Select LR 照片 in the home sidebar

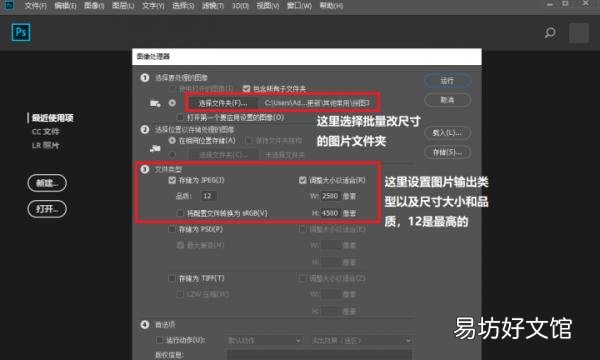click(46, 145)
